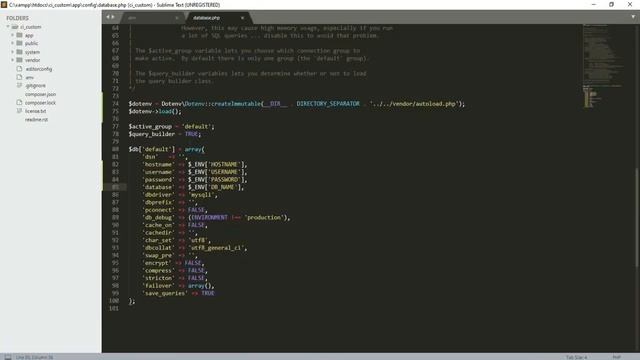This screenshot has width=640, height=360.
Task: Click the system folder icon
Action: pyautogui.click(x=19, y=52)
